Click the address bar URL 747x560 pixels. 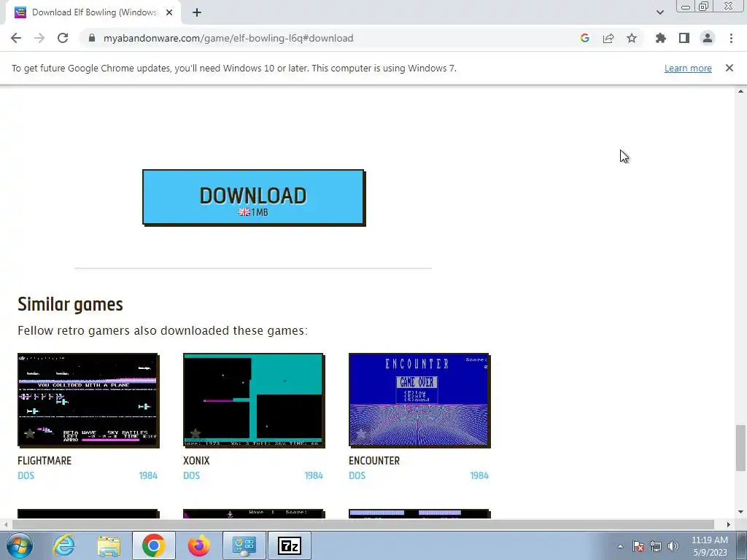click(x=228, y=38)
